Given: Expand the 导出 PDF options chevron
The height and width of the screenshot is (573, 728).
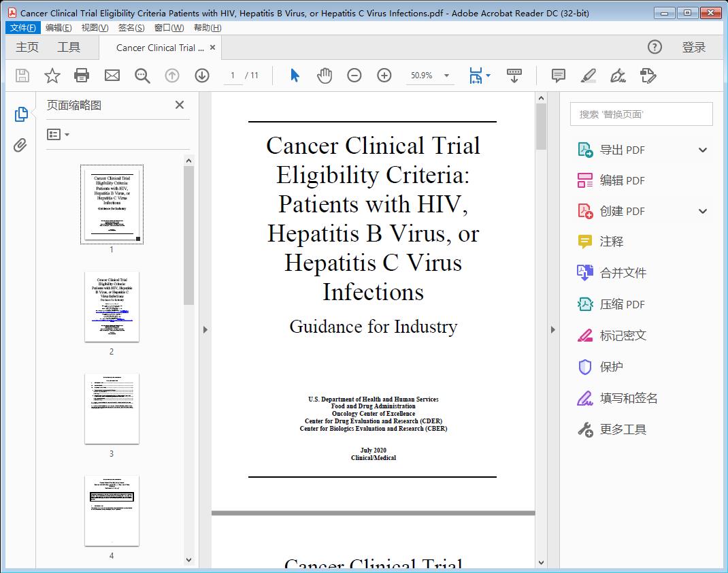Looking at the screenshot, I should pyautogui.click(x=701, y=149).
